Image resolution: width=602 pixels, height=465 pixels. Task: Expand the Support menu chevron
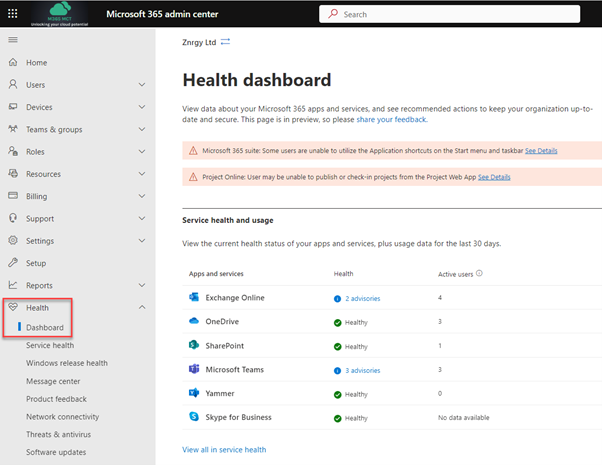click(142, 218)
